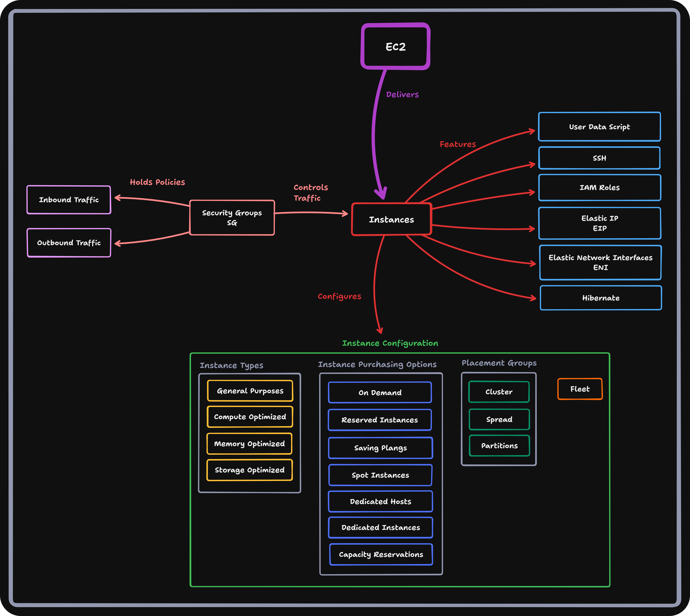Select the User Data Script box
The height and width of the screenshot is (616, 690).
point(599,127)
